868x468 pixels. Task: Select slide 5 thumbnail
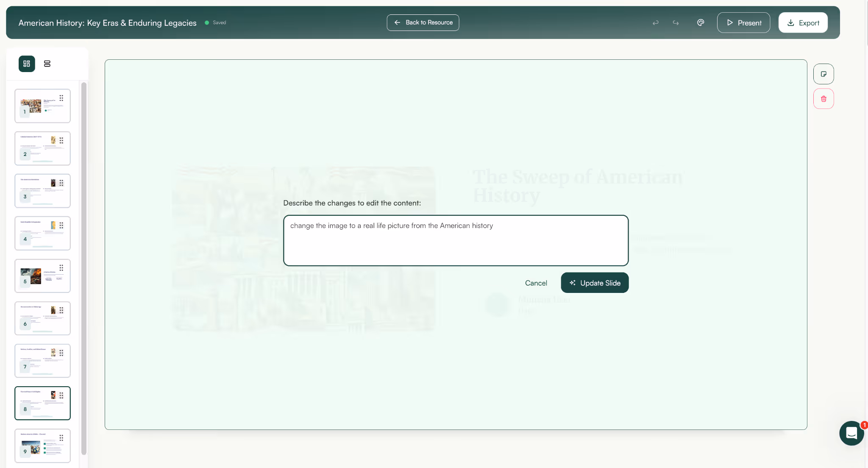click(x=42, y=276)
